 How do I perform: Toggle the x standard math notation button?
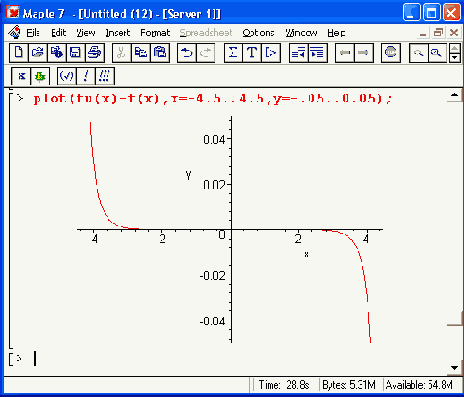pos(21,76)
